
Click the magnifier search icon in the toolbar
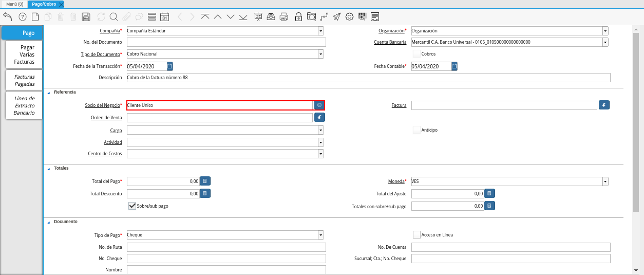pos(113,16)
